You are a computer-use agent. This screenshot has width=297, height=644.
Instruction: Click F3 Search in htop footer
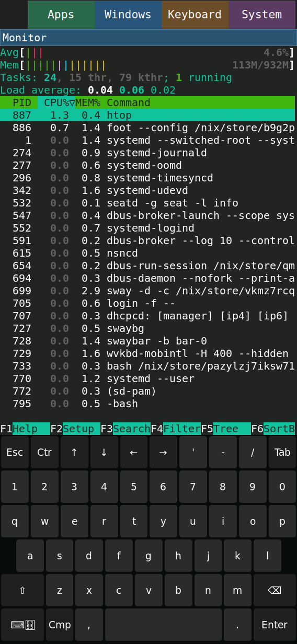point(125,429)
